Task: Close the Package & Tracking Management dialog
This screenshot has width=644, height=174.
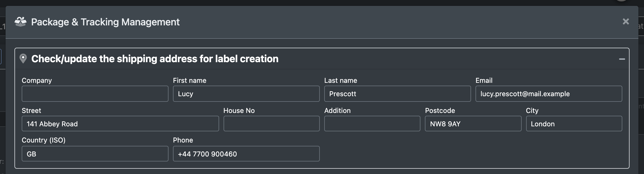Action: pyautogui.click(x=626, y=21)
